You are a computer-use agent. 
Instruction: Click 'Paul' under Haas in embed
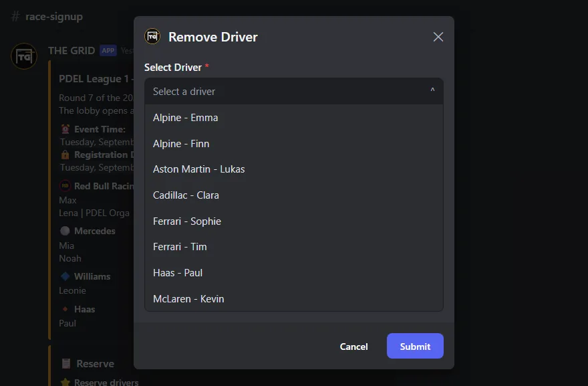coord(67,323)
